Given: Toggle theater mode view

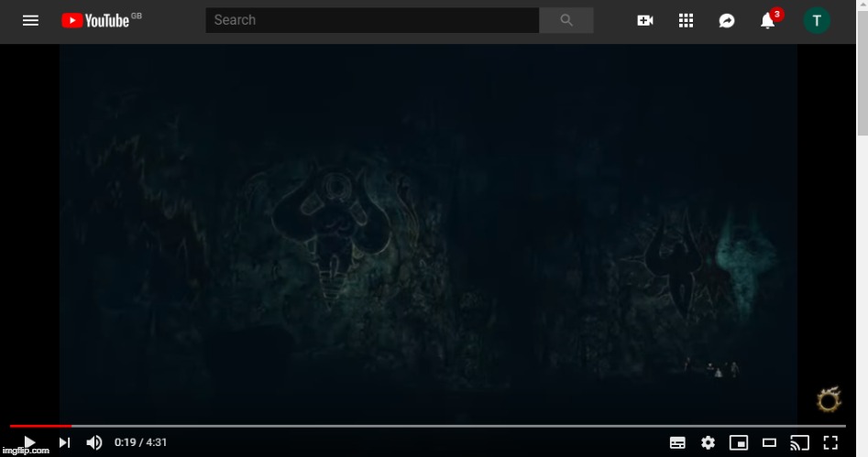Looking at the screenshot, I should (x=769, y=442).
